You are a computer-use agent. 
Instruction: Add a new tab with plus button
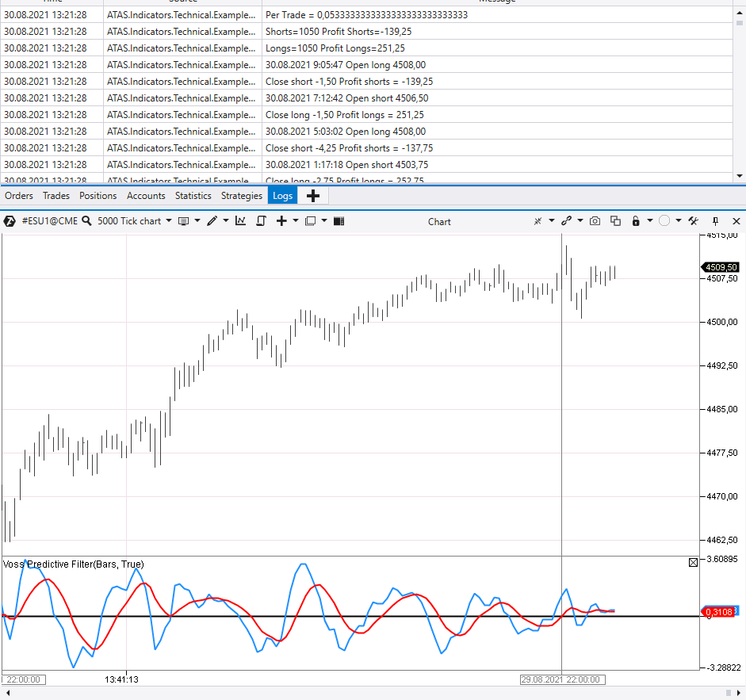(313, 196)
